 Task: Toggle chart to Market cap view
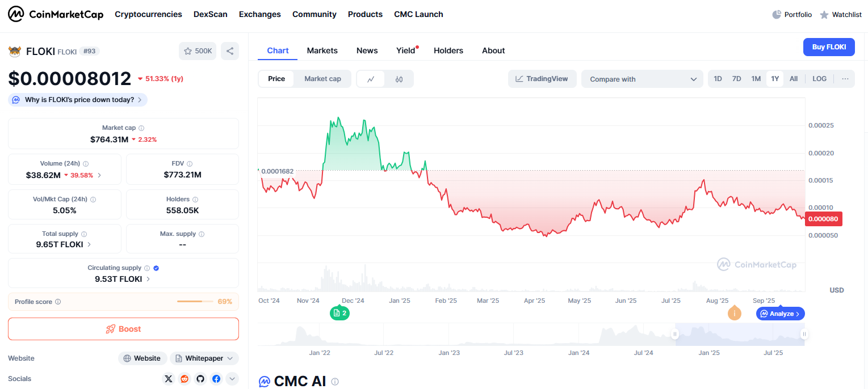322,79
